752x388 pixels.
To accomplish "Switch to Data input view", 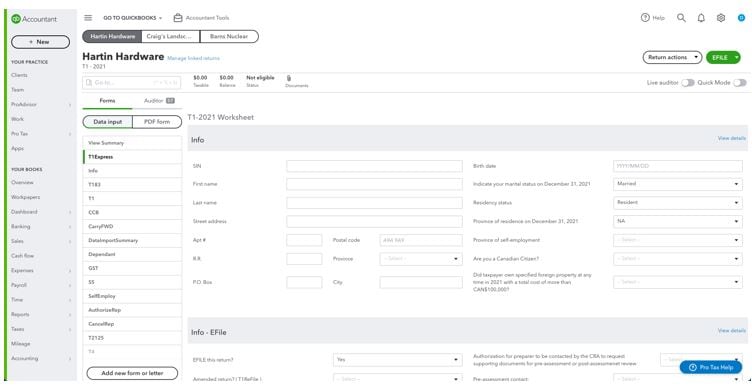I will [x=107, y=122].
